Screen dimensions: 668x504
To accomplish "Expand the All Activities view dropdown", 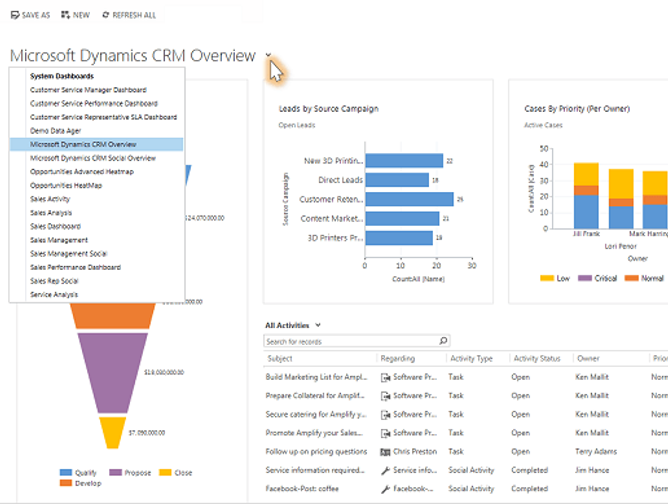I will [318, 325].
